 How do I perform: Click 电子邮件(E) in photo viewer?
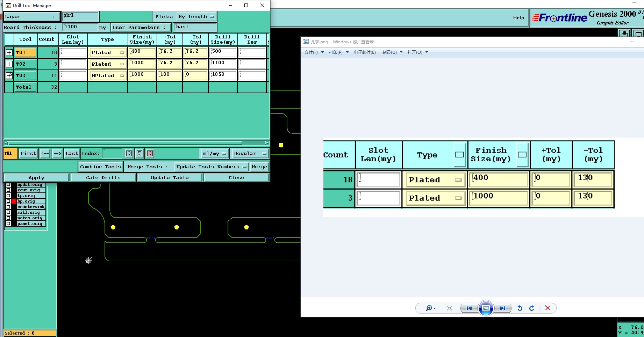[365, 52]
